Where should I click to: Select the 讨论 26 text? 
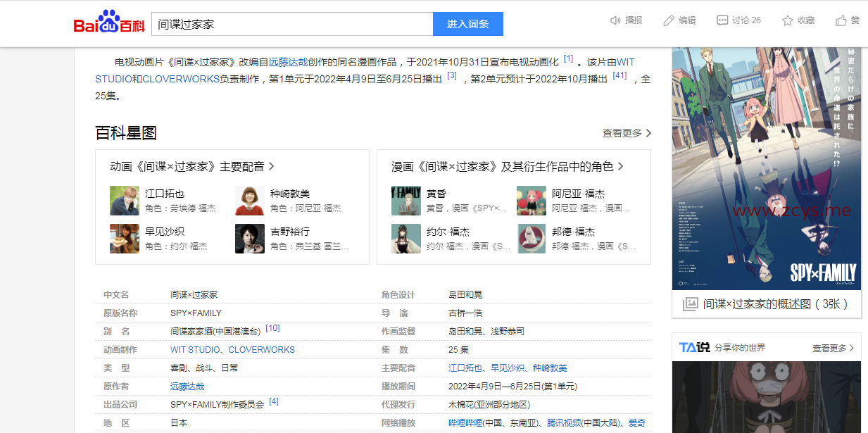tap(746, 20)
